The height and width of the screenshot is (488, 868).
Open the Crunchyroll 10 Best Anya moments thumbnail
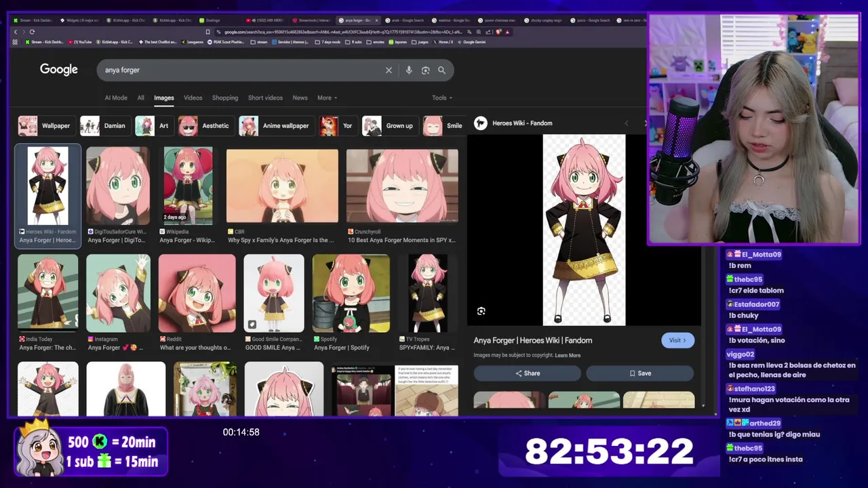[402, 186]
